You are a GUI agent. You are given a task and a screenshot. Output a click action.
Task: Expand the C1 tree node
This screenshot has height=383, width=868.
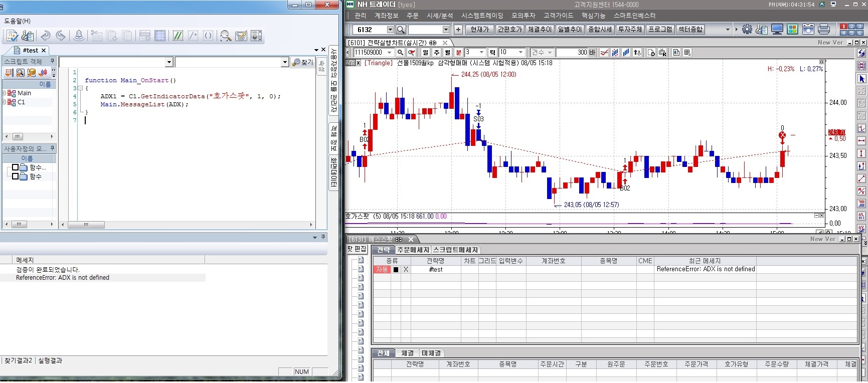point(4,102)
